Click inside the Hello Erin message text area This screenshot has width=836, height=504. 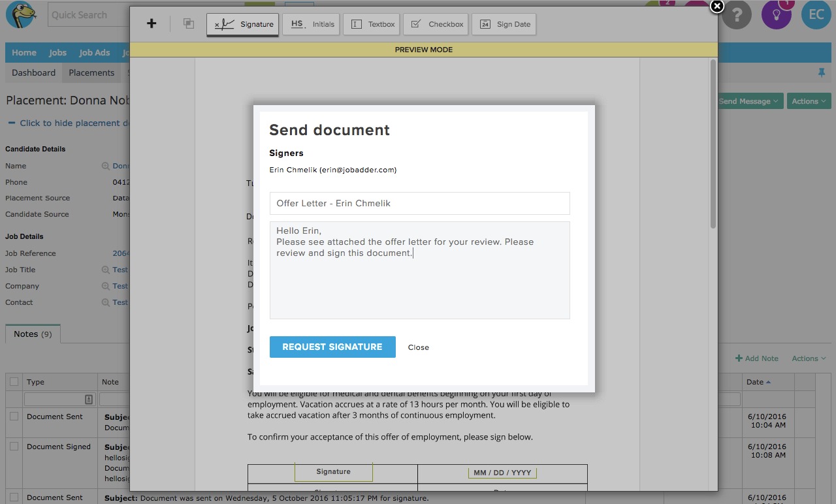[420, 270]
